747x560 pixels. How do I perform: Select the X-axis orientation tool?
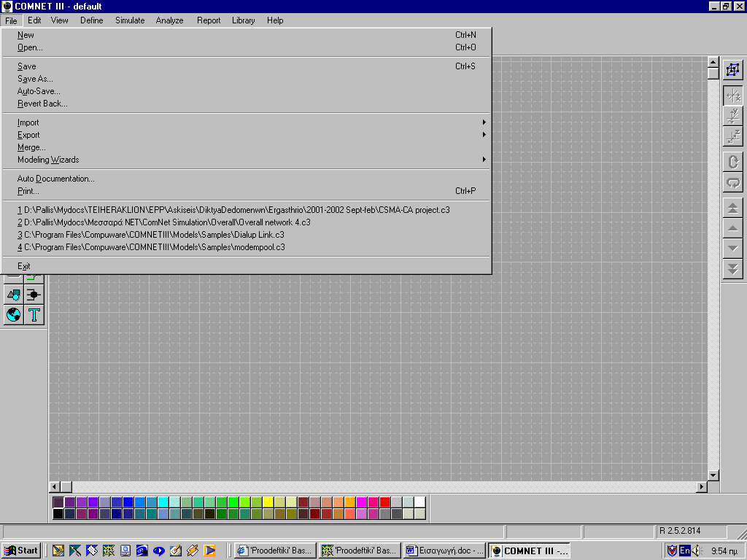[x=732, y=96]
